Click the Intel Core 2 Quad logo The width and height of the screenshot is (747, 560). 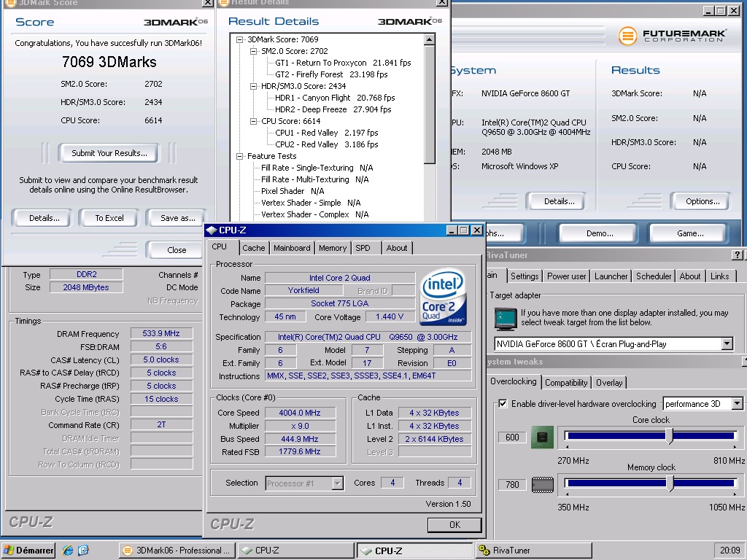(443, 297)
